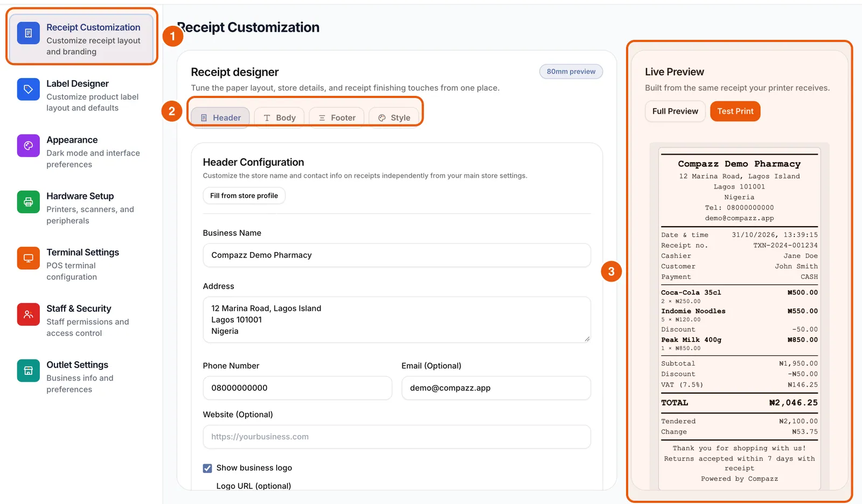The image size is (862, 504).
Task: Click the Test Print button
Action: 735,111
